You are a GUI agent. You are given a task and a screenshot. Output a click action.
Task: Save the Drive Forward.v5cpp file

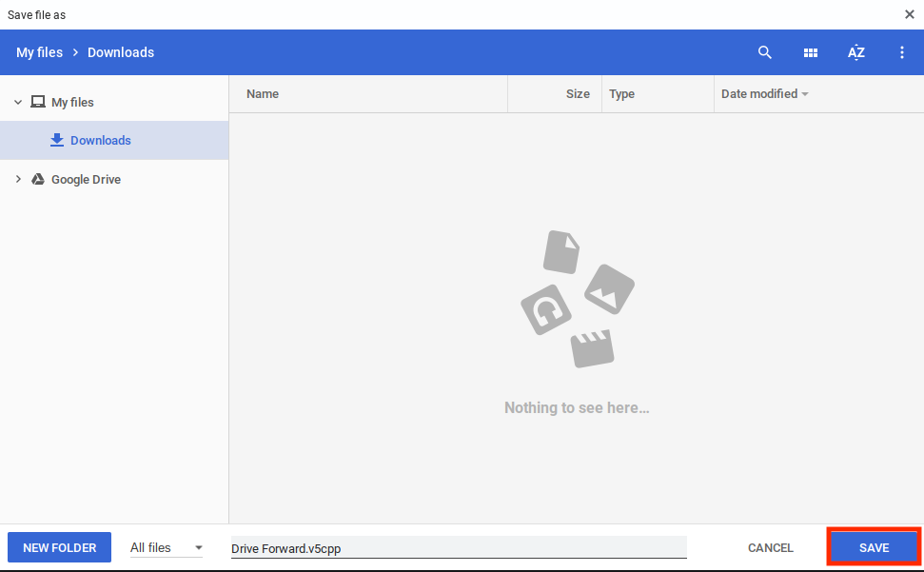[872, 547]
